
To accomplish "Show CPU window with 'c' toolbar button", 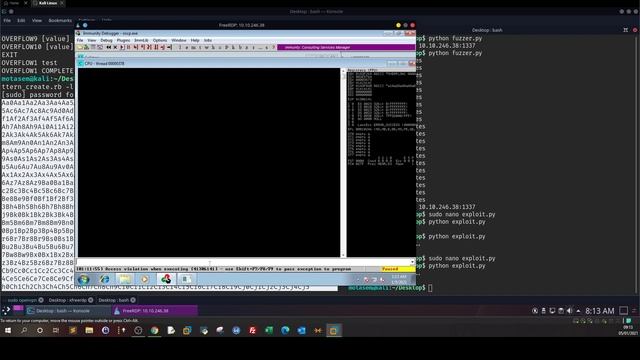I will click(x=220, y=47).
